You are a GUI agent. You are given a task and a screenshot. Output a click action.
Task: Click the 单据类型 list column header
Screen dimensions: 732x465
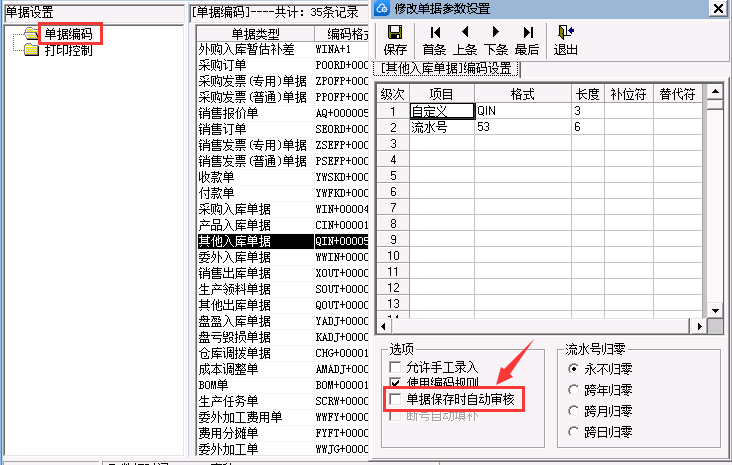pos(255,34)
